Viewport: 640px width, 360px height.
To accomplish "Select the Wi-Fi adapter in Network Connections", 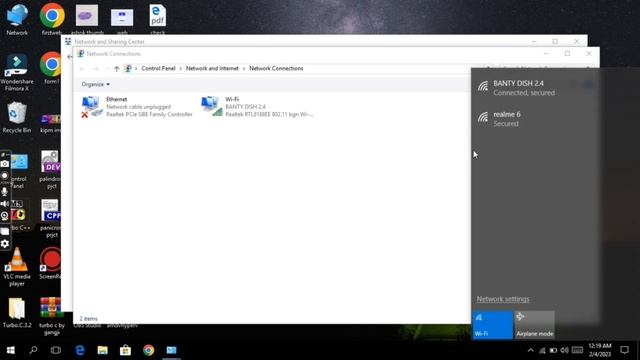I will (257, 107).
